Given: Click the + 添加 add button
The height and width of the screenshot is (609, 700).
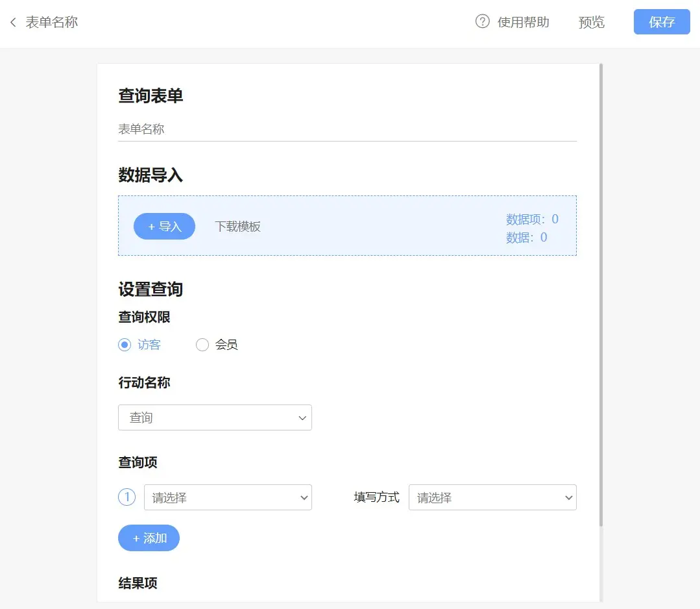Looking at the screenshot, I should pos(149,538).
